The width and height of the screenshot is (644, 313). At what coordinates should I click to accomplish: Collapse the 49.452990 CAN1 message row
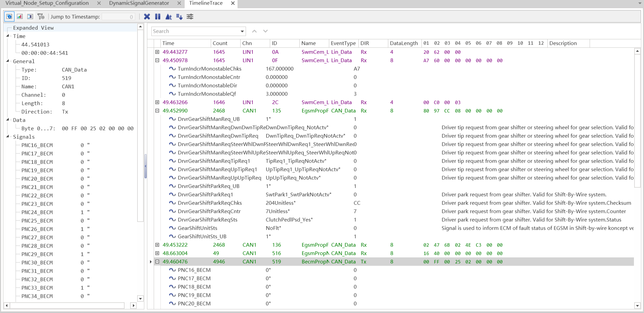[157, 111]
